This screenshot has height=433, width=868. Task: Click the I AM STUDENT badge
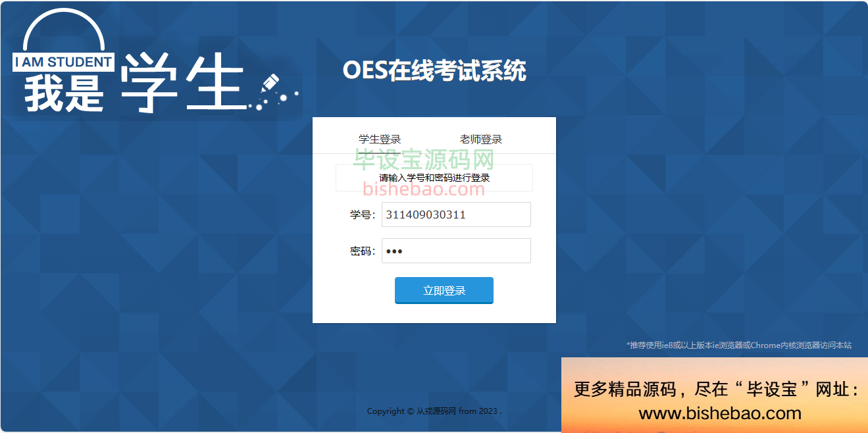63,63
